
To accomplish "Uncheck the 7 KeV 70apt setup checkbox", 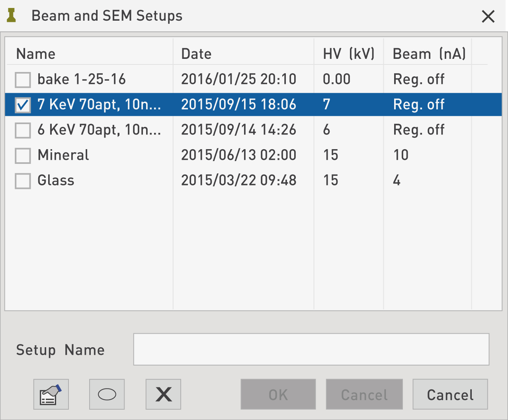I will 23,105.
